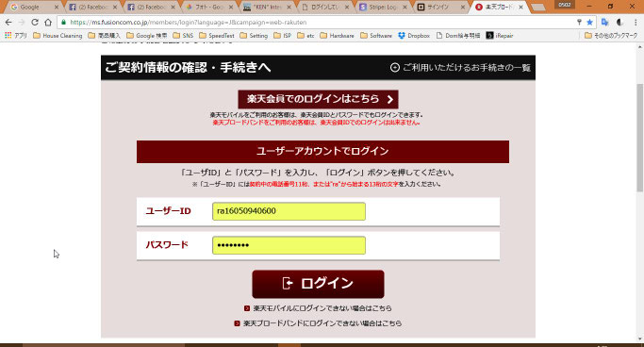644x347 pixels.
Task: Switch to the サインイン tab
Action: coord(440,7)
